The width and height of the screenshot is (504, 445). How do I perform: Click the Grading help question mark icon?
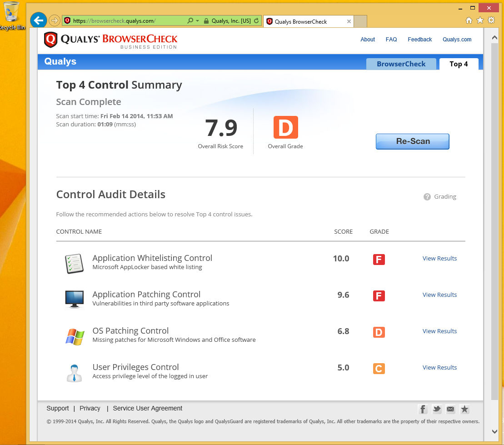427,197
